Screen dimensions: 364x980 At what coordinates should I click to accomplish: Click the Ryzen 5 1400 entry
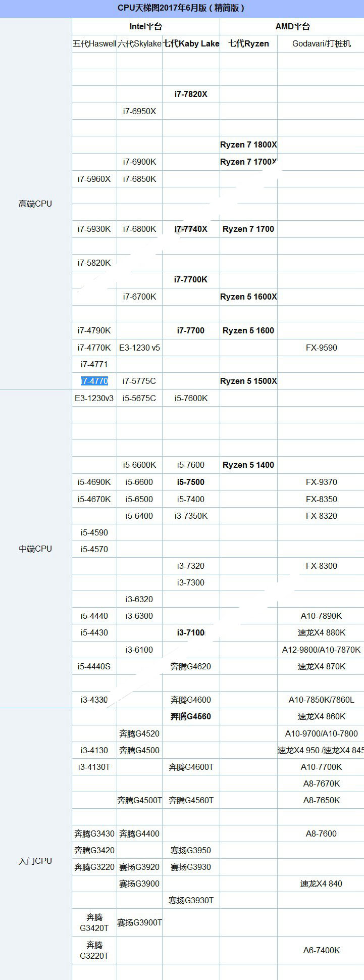pos(248,465)
